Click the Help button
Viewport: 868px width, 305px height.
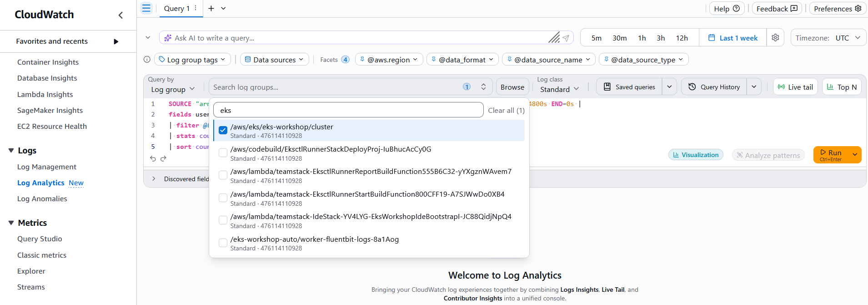point(727,9)
